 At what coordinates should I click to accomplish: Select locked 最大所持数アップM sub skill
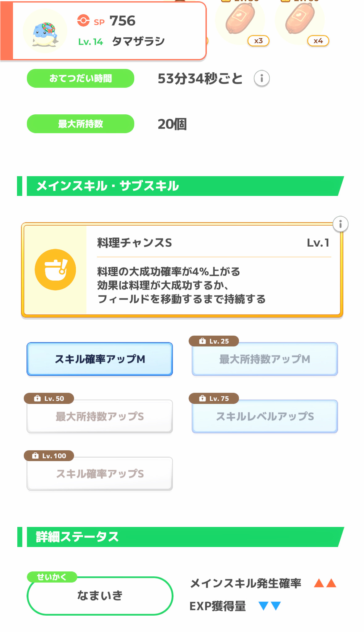coord(265,359)
